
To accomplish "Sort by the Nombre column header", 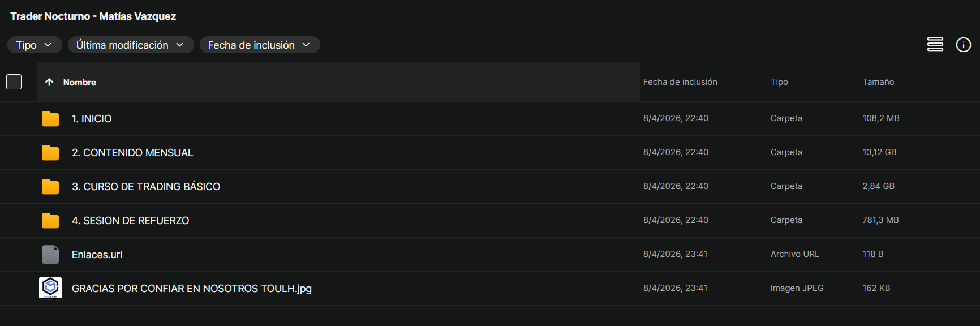I will (x=80, y=83).
